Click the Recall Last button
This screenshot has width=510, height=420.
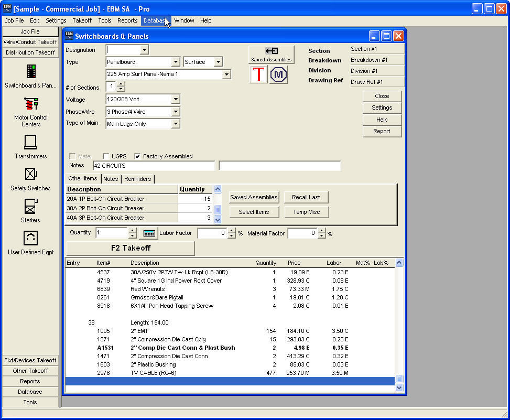(x=306, y=197)
